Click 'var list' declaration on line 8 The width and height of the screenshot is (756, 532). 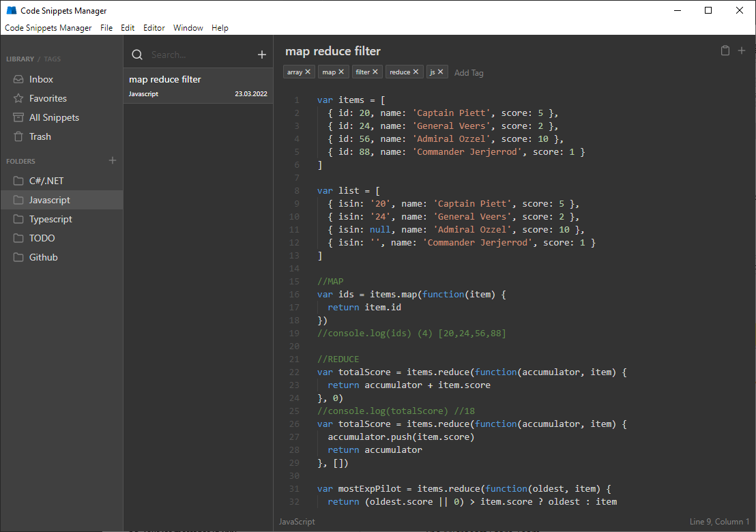(338, 191)
